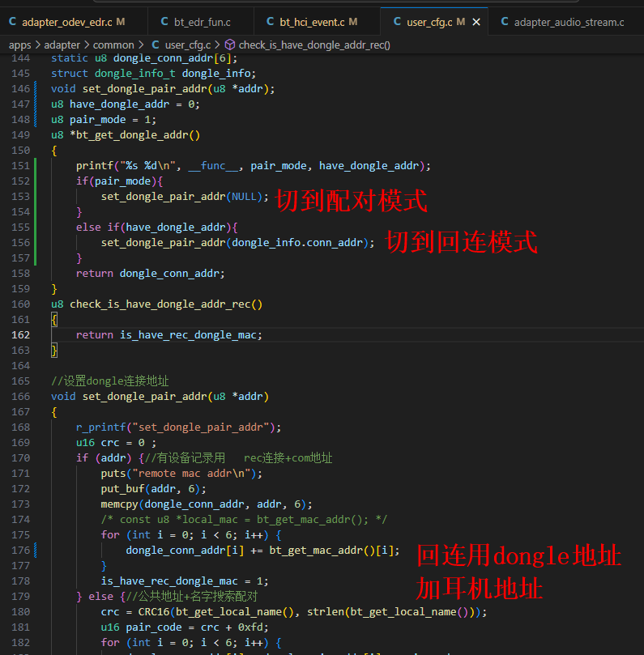Click the printf call on line 151

tap(253, 166)
